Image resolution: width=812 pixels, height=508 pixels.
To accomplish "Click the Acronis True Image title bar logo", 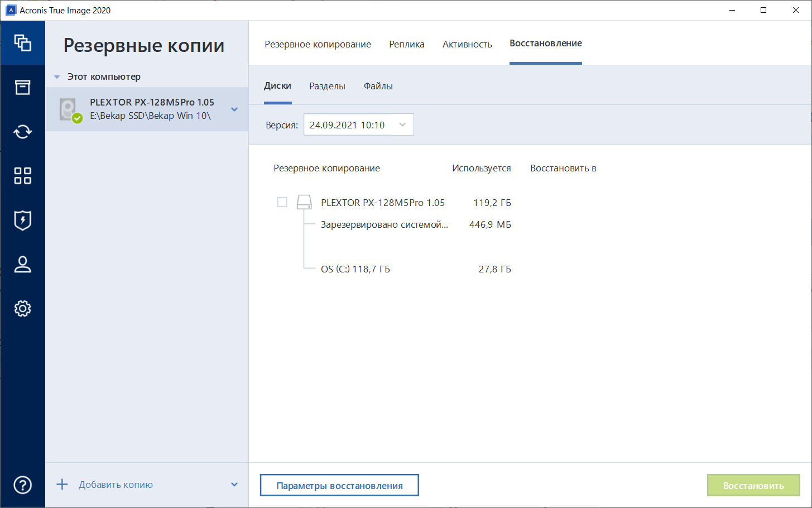I will pyautogui.click(x=11, y=10).
